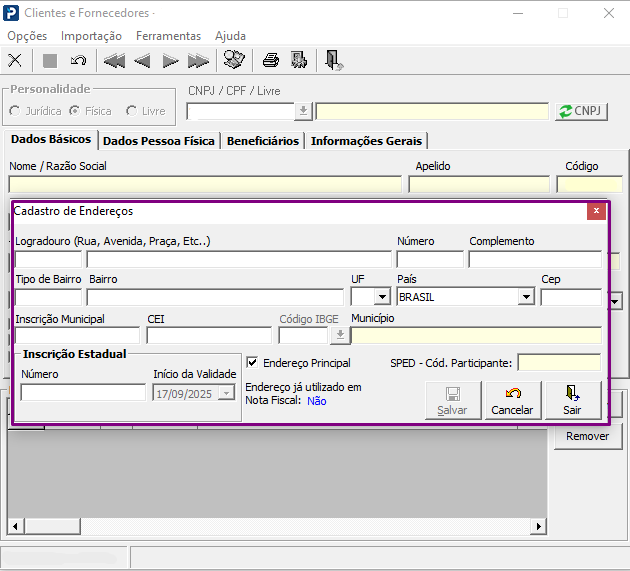
Task: Click the printer icon in toolbar
Action: coord(270,60)
